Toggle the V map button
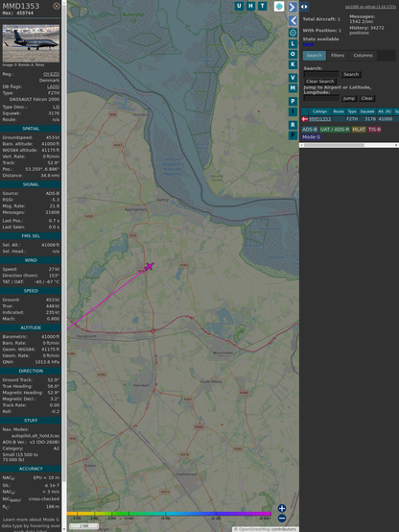Image resolution: width=399 pixels, height=532 pixels. tap(293, 78)
